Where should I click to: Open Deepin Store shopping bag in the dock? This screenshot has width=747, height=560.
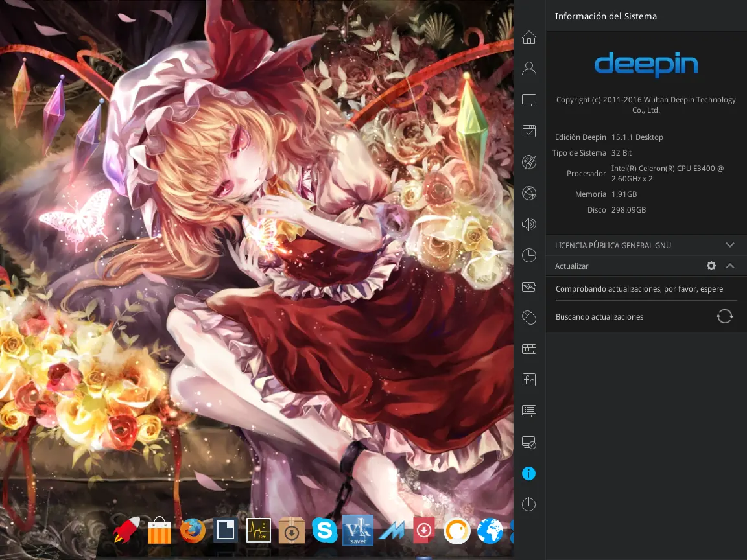pyautogui.click(x=159, y=530)
